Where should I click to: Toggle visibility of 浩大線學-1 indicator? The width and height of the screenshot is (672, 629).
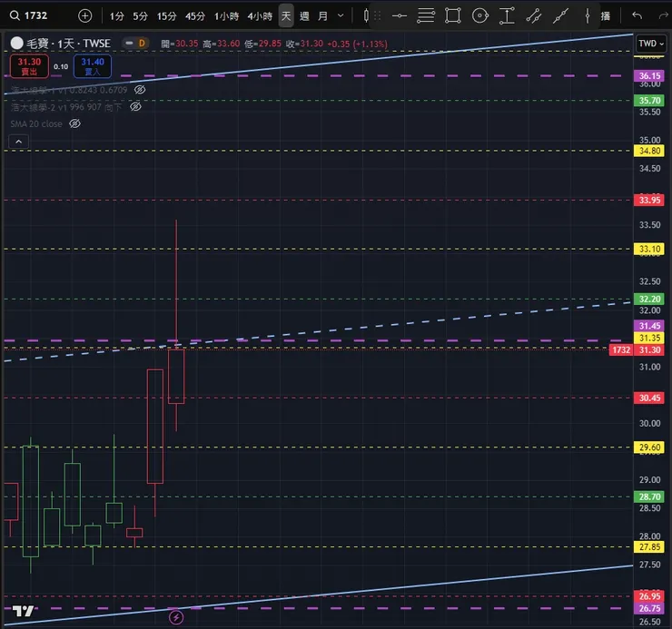coord(140,90)
